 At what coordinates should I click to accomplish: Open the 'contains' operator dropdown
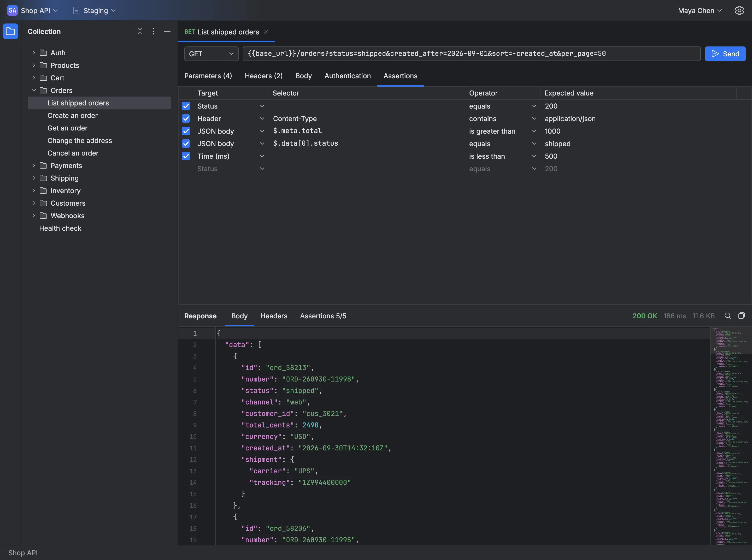tap(502, 119)
